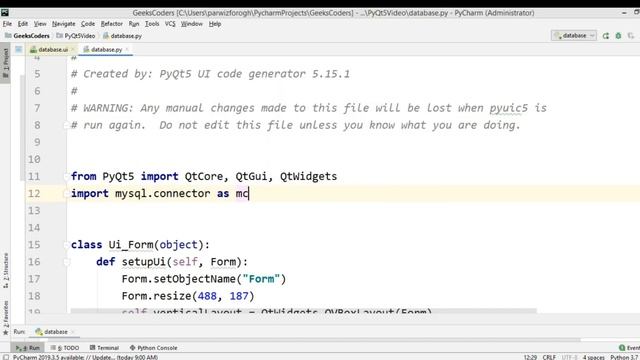The image size is (640, 360).
Task: Click the 'setupUi' method name on line 16
Action: coord(143,262)
